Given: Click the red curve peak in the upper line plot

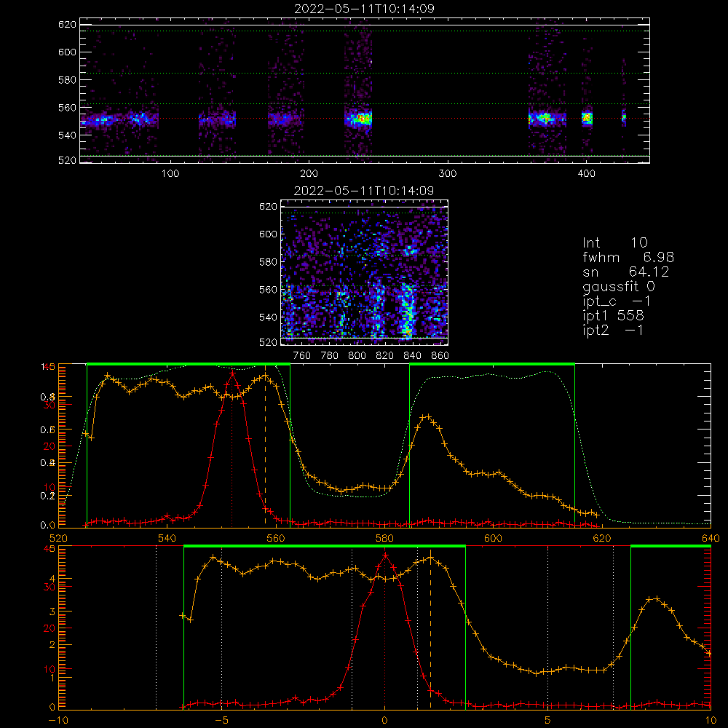Looking at the screenshot, I should point(232,373).
